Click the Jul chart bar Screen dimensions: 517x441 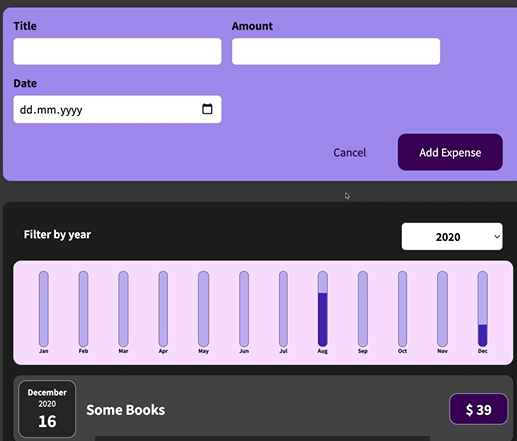283,309
